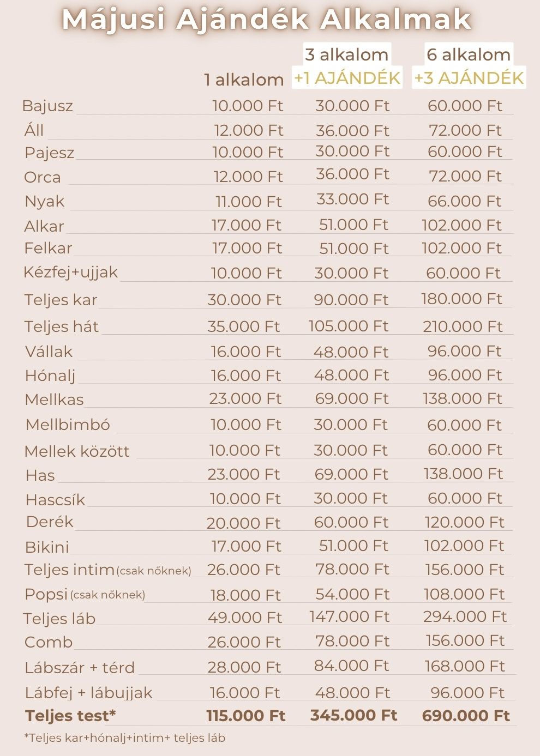Click the +1 AJÁNDÉK badge
The width and height of the screenshot is (540, 756).
tap(347, 78)
